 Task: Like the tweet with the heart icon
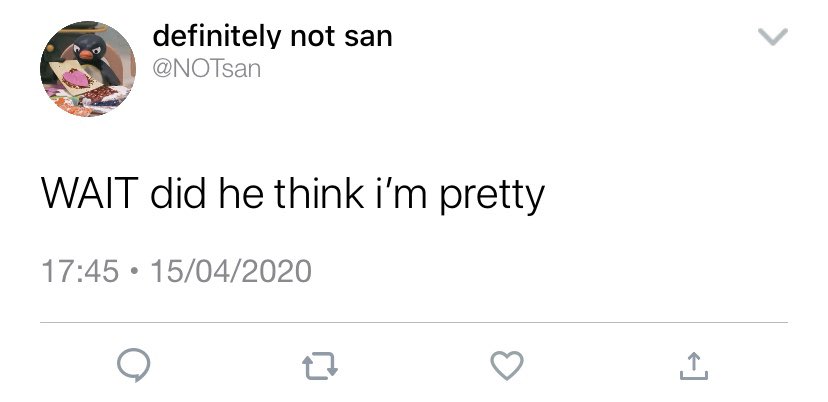[x=507, y=366]
